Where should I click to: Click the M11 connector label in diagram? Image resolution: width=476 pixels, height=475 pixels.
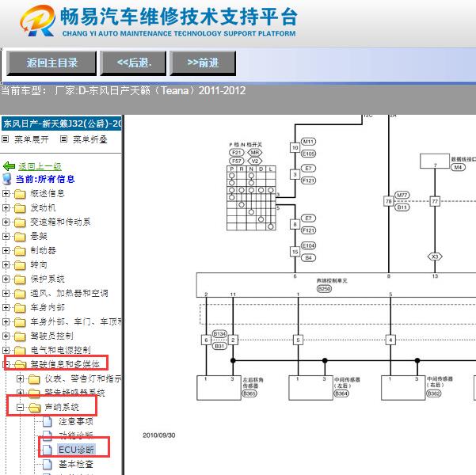(x=308, y=142)
